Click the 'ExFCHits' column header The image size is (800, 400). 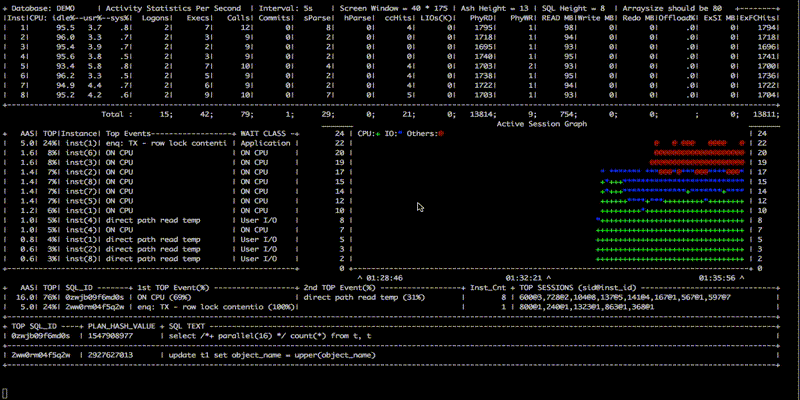pos(760,17)
